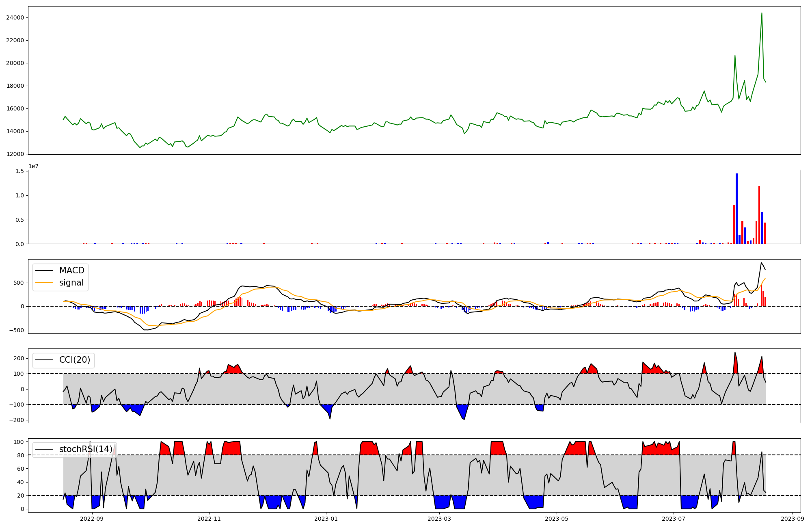This screenshot has width=812, height=528.
Task: Click the orange signal legend line sample
Action: (44, 283)
